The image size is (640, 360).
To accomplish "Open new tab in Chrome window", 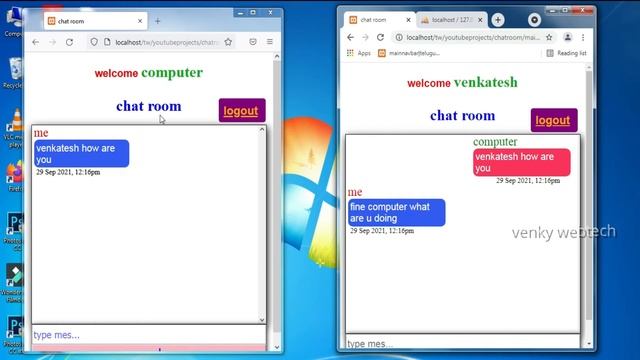I will coord(498,20).
